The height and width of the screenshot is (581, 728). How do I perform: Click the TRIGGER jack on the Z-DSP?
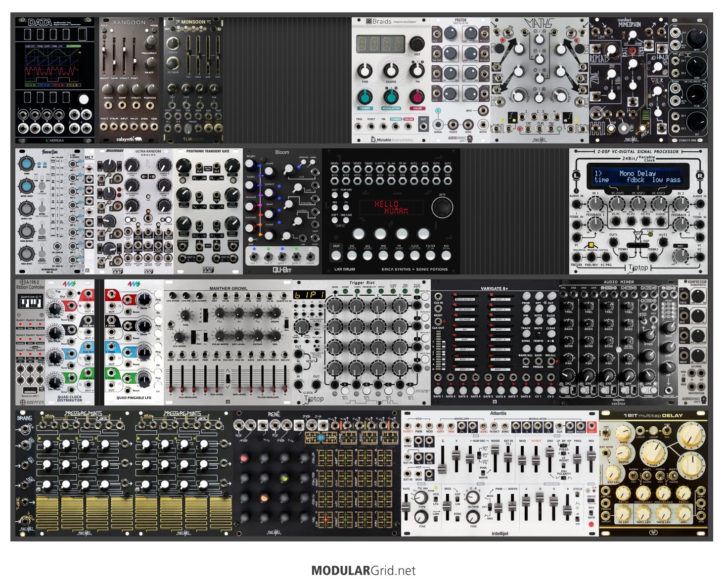pos(577,257)
